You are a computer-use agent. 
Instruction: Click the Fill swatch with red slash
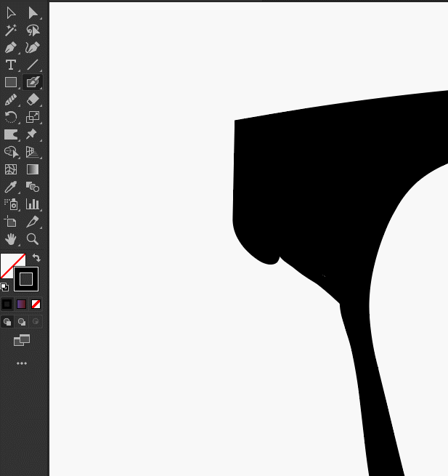(8, 261)
